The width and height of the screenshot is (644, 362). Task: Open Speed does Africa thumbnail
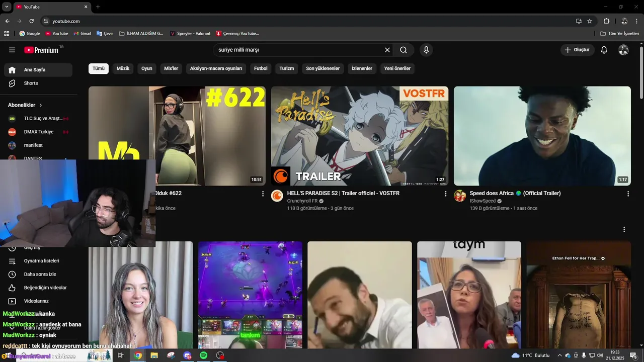click(542, 136)
